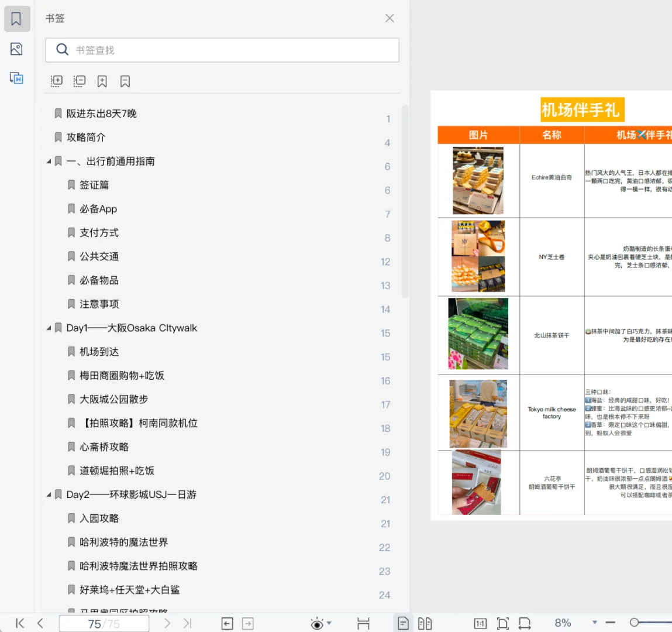
Task: Go forward to next view icon
Action: point(248,623)
